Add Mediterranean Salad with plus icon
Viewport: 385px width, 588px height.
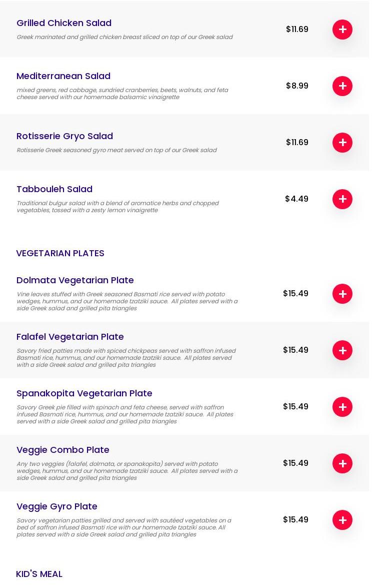(342, 86)
